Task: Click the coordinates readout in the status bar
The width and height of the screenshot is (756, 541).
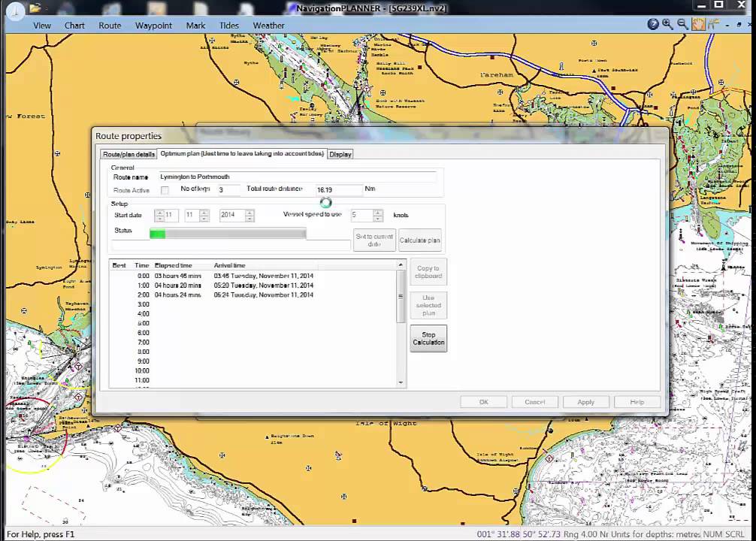Action: coord(519,534)
